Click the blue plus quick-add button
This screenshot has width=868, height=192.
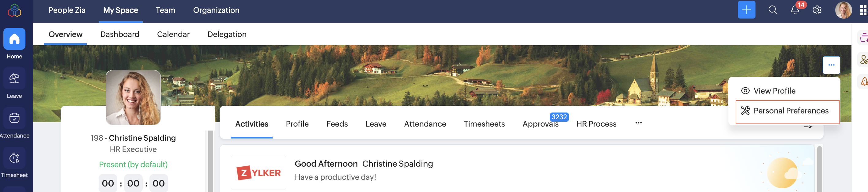coord(746,10)
